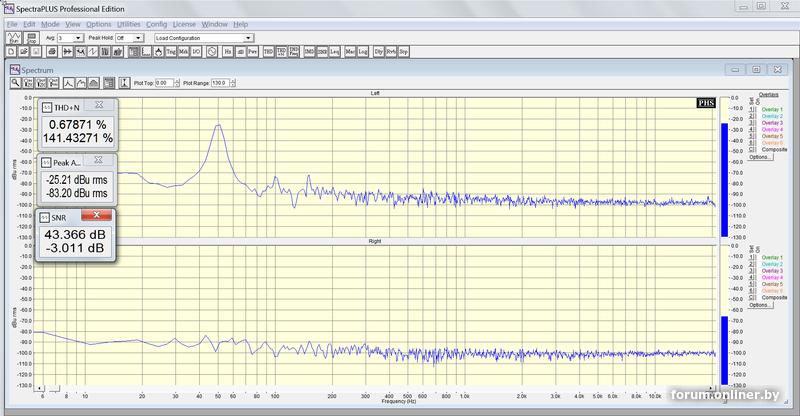Click the Plot Range value field

(220, 83)
